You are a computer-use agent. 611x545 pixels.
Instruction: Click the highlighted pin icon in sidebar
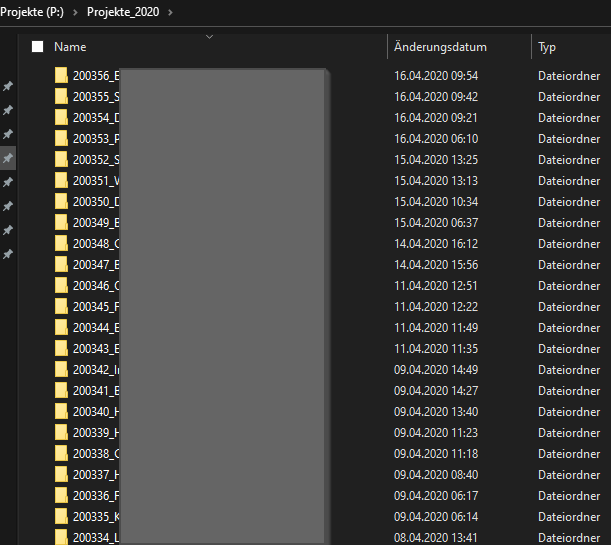(x=8, y=158)
